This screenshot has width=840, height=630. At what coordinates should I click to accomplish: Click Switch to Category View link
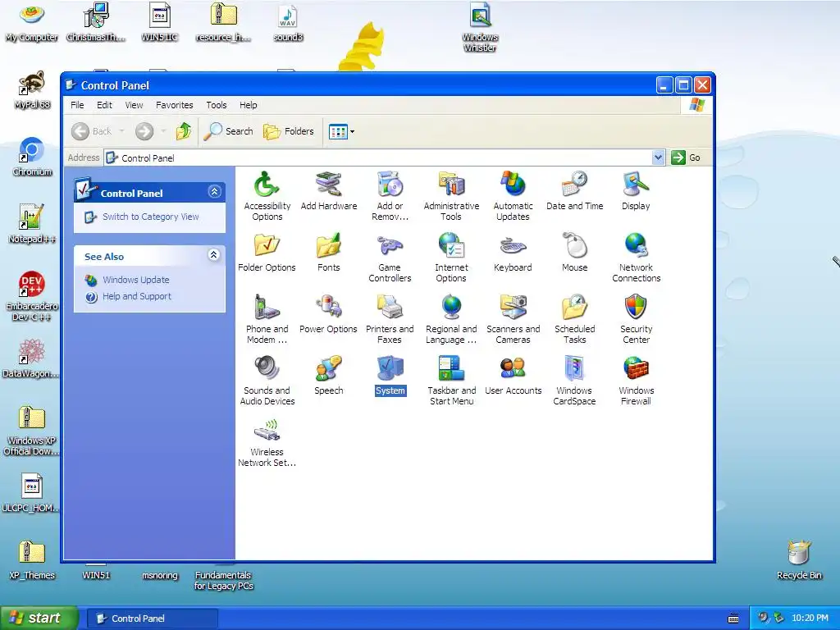[151, 217]
